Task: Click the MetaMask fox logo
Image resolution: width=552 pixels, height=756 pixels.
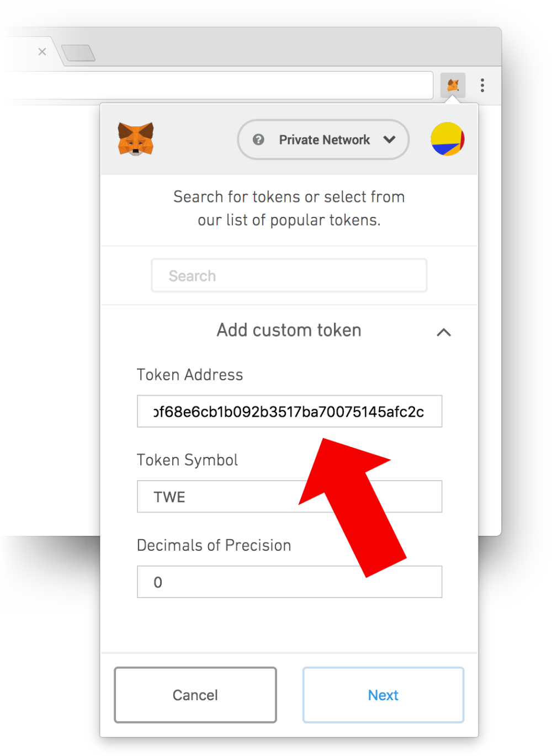Action: coord(136,139)
